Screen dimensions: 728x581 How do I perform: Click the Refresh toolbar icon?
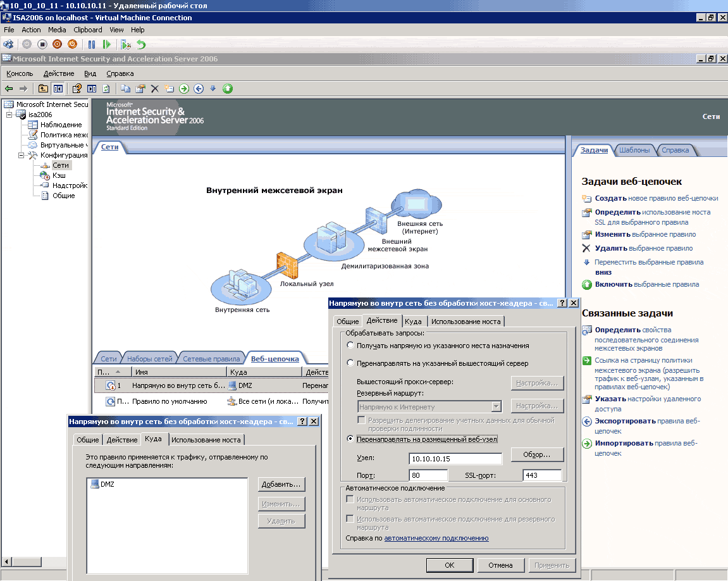pos(106,89)
